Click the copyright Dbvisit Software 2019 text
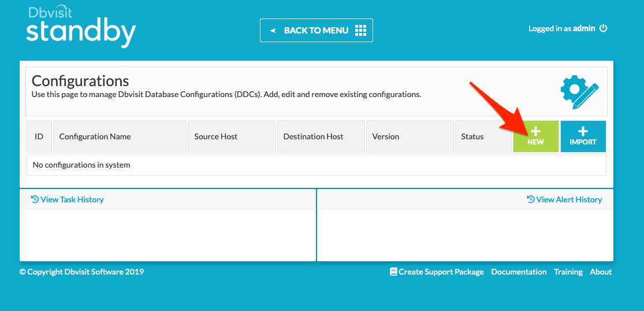The height and width of the screenshot is (311, 644). [82, 272]
